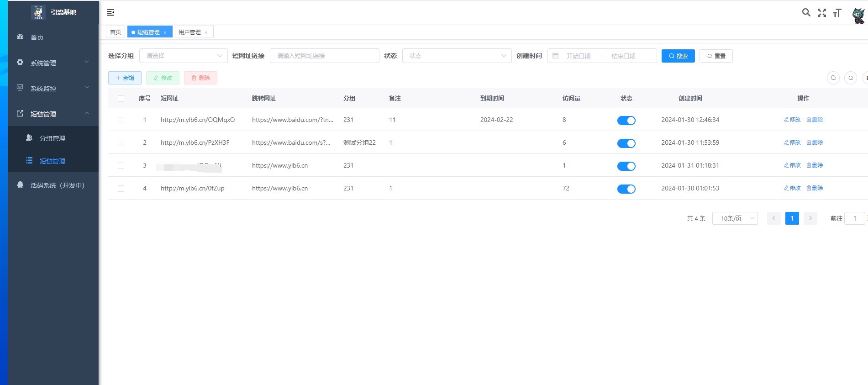The image size is (868, 385).
Task: Open the font size setting icon
Action: [836, 13]
